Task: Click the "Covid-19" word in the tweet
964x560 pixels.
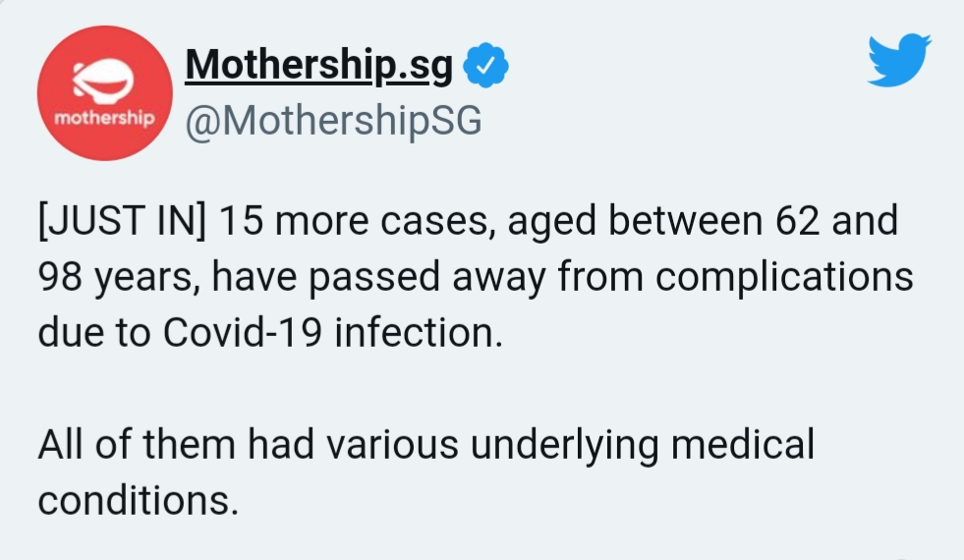Action: tap(243, 332)
